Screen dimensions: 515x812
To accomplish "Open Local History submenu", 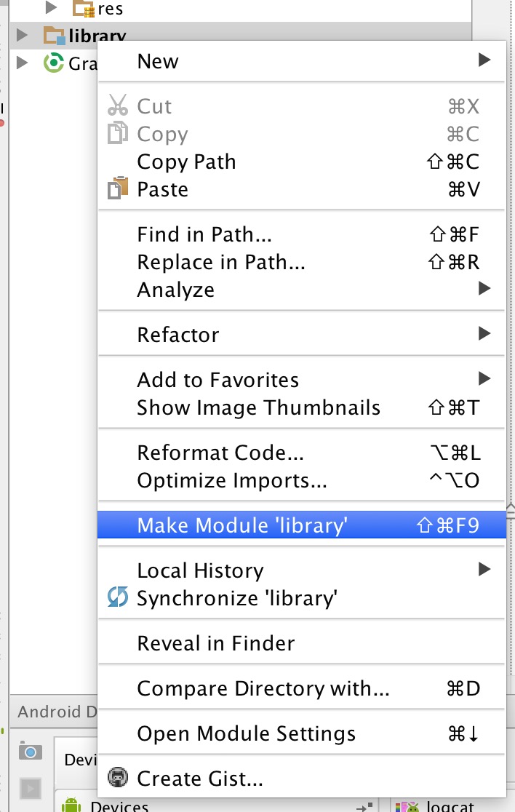I will coord(302,570).
